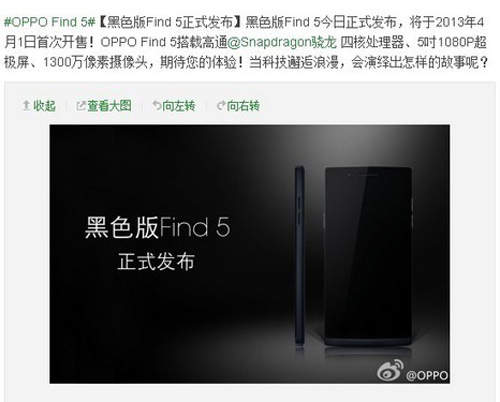Click the 正式发布 caption in the image
The height and width of the screenshot is (402, 500).
(156, 261)
